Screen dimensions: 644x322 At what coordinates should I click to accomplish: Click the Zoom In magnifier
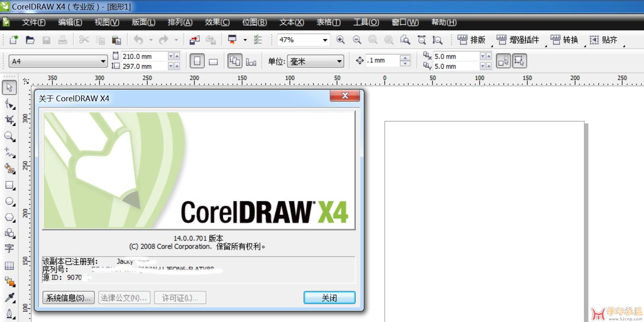click(341, 40)
